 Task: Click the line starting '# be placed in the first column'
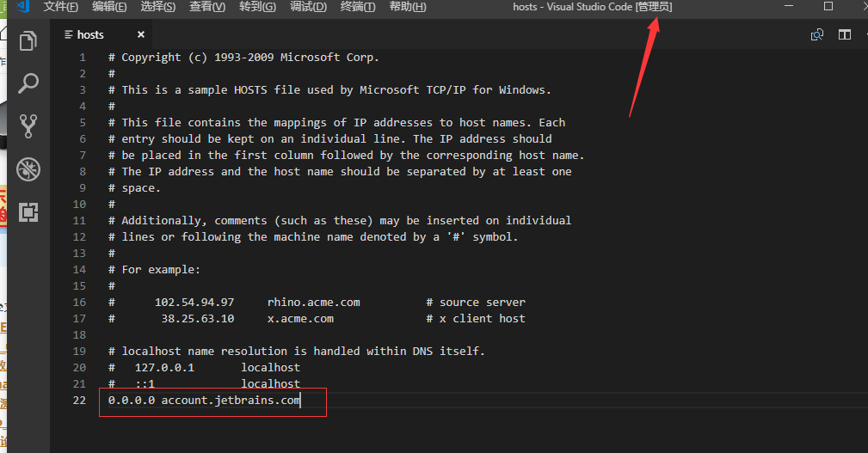[346, 155]
